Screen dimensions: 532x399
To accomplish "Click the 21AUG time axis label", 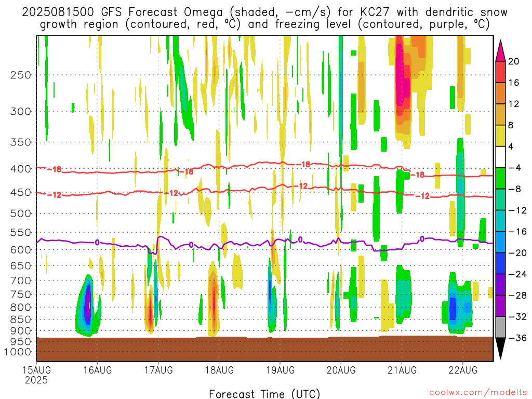I will point(402,370).
